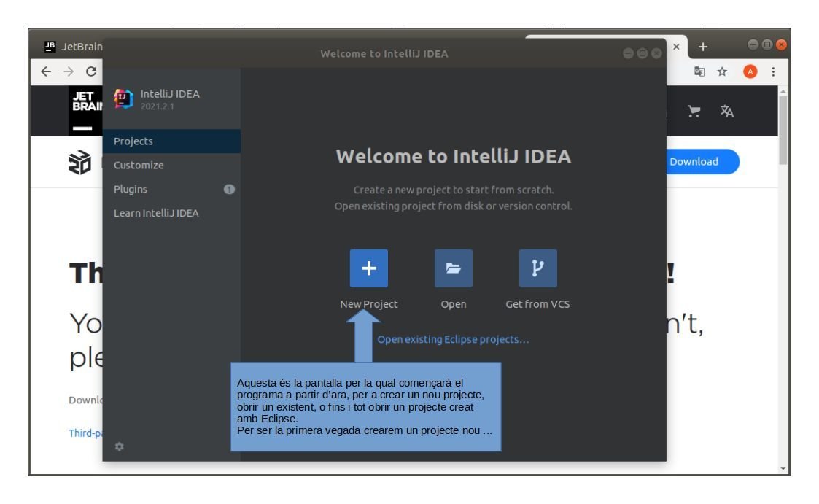Click the JB favicon on browser tab
The height and width of the screenshot is (504, 819).
point(50,47)
